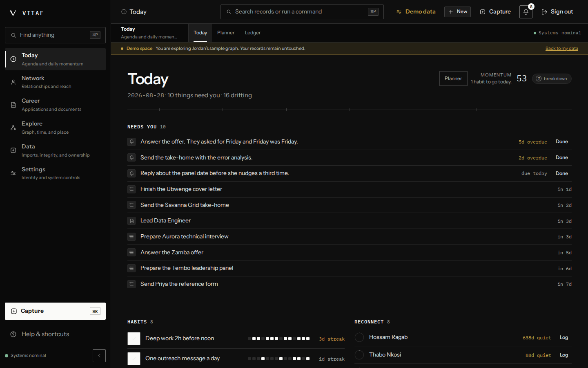Screen dimensions: 588x368
Task: Open Explore in the sidebar
Action: pyautogui.click(x=55, y=128)
